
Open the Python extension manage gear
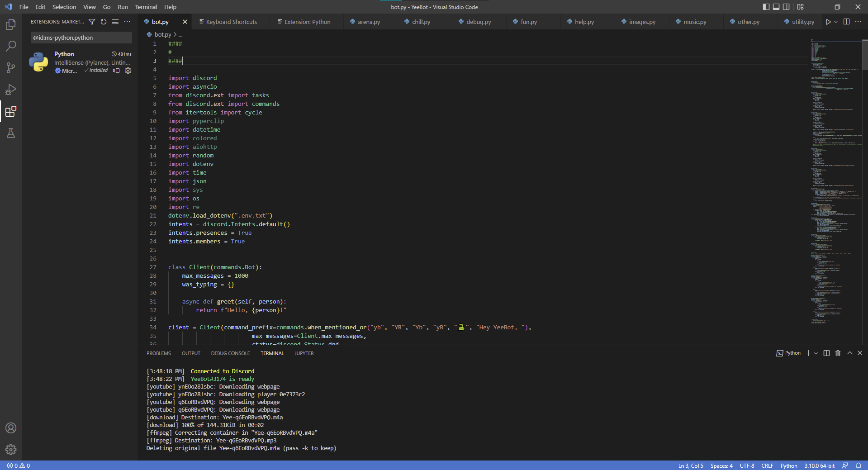point(128,71)
